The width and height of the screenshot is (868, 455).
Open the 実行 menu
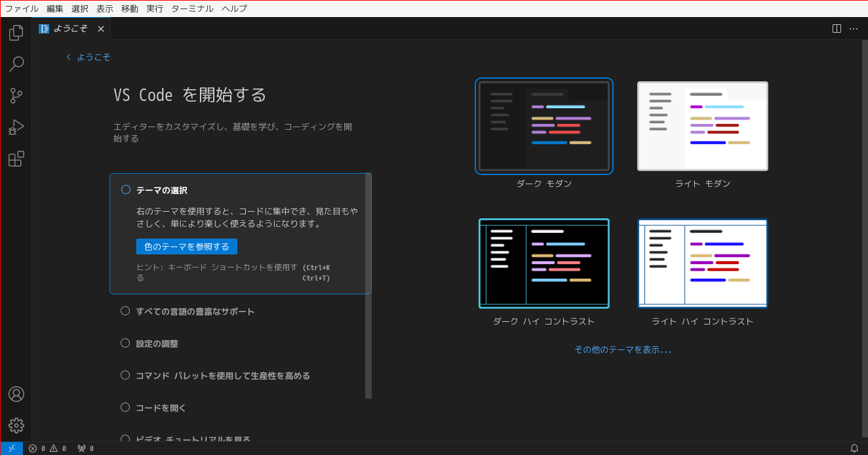tap(155, 9)
